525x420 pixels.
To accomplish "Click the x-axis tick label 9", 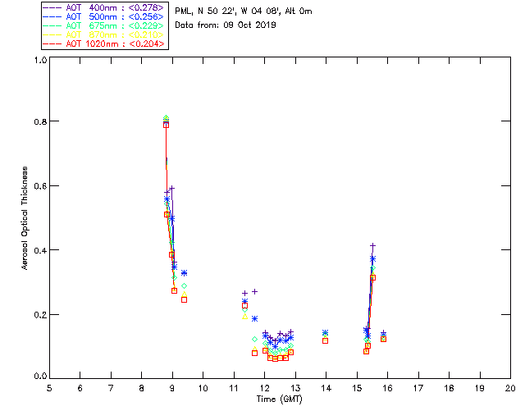I will click(x=172, y=388).
